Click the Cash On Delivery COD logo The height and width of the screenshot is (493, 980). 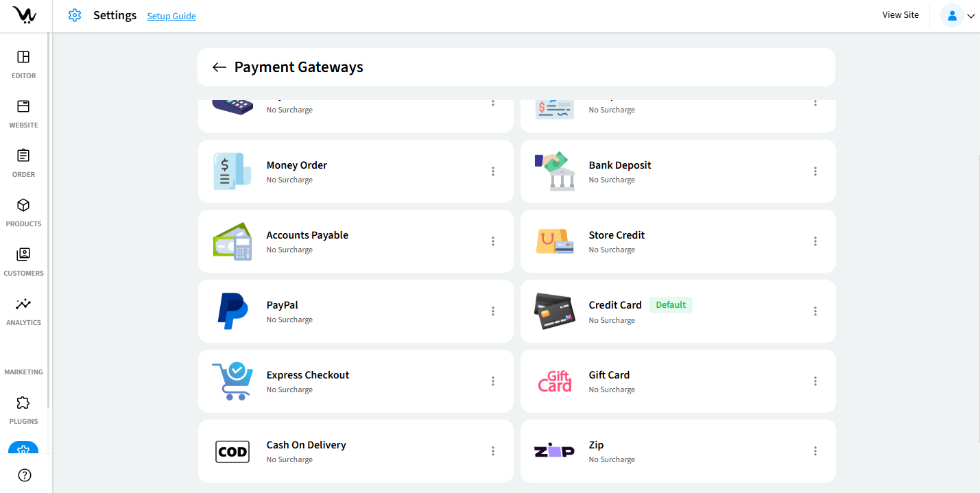pyautogui.click(x=232, y=452)
